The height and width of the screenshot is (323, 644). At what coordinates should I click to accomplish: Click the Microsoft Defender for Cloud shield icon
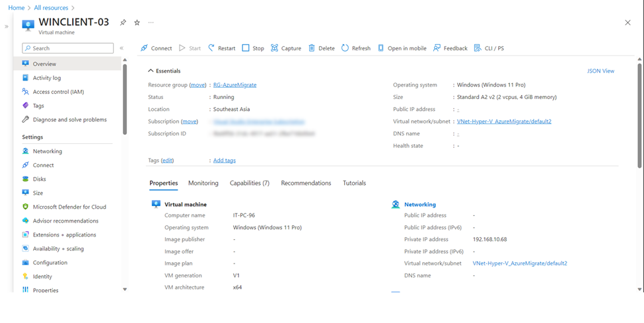(x=26, y=207)
